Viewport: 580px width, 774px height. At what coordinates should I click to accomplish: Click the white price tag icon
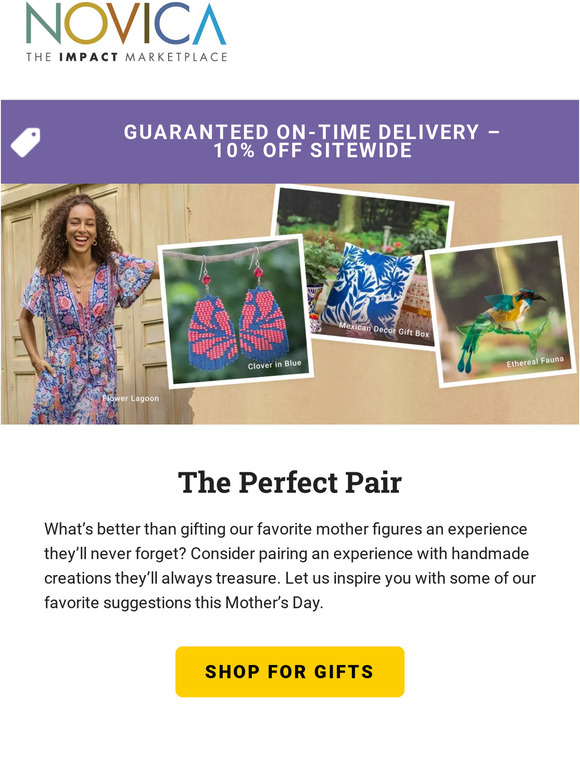pyautogui.click(x=26, y=143)
